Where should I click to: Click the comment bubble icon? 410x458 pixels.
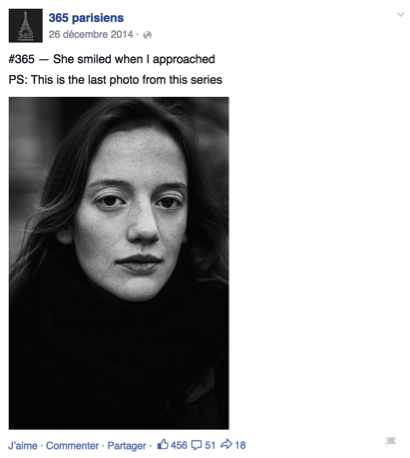click(196, 445)
